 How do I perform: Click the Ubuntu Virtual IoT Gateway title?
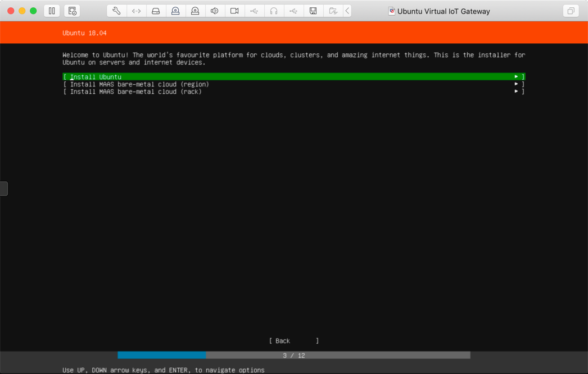point(444,11)
